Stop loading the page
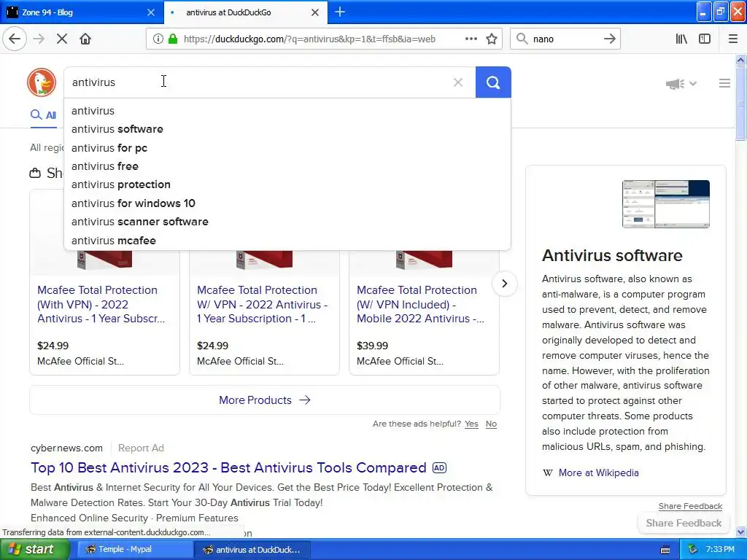747x560 pixels. pos(62,39)
